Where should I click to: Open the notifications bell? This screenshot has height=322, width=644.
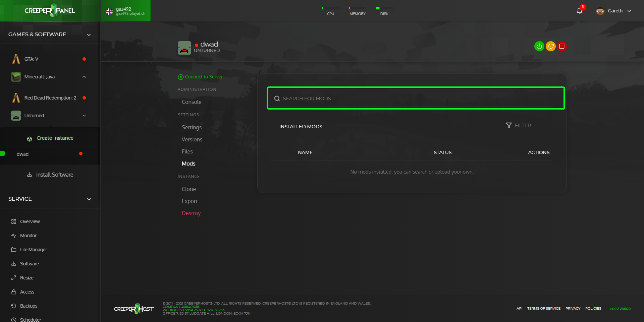point(579,11)
